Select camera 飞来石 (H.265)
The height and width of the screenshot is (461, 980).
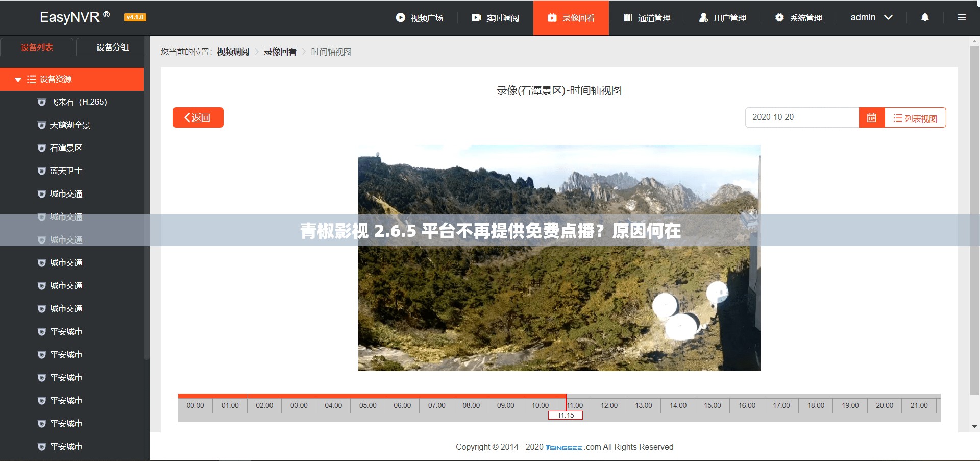(78, 102)
